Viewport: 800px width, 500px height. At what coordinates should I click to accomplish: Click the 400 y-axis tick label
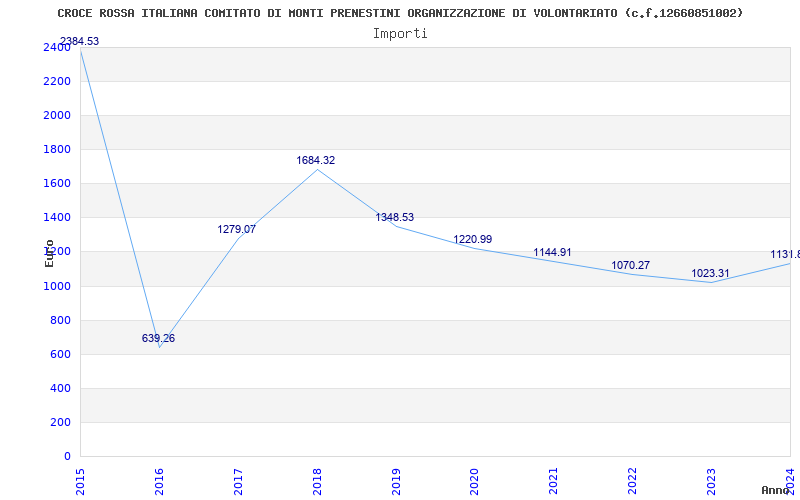click(x=60, y=389)
